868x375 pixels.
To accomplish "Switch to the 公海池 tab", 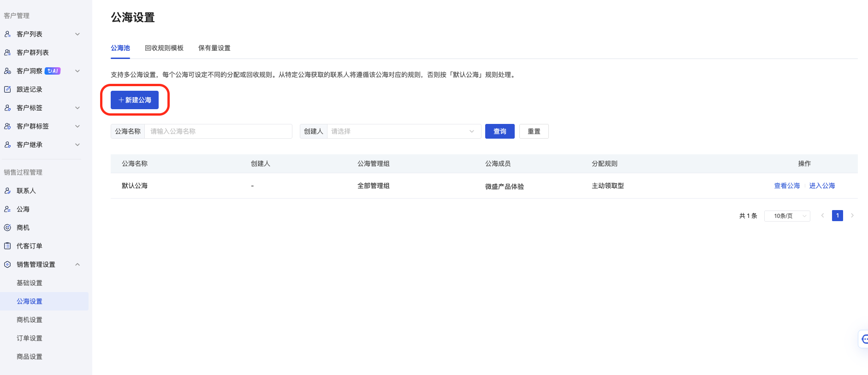I will (x=120, y=48).
